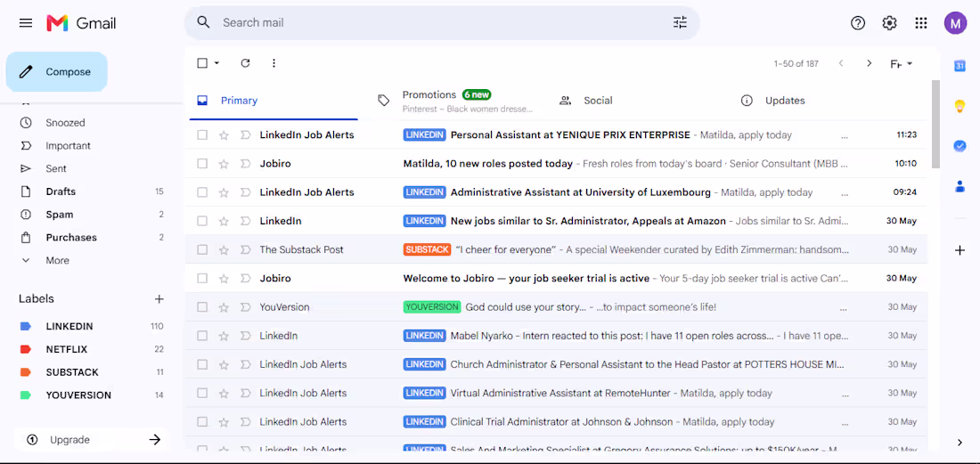The width and height of the screenshot is (980, 464).
Task: Select the Amazon Sr. Administrator email checkbox
Action: (202, 221)
